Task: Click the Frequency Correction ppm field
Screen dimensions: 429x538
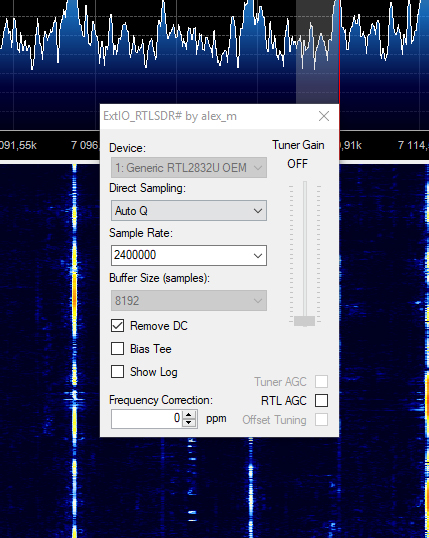Action: point(147,419)
